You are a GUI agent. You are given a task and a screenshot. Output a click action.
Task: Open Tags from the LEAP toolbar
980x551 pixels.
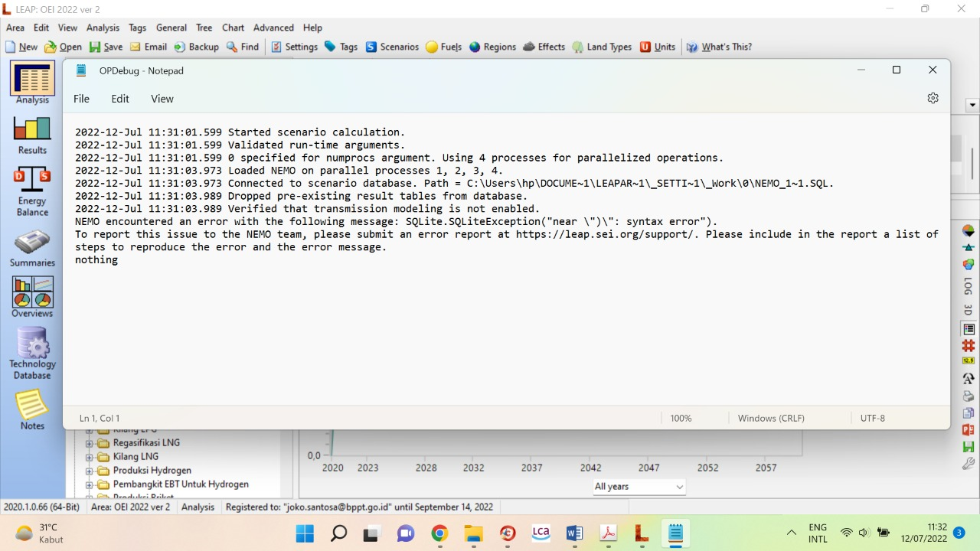pos(341,47)
